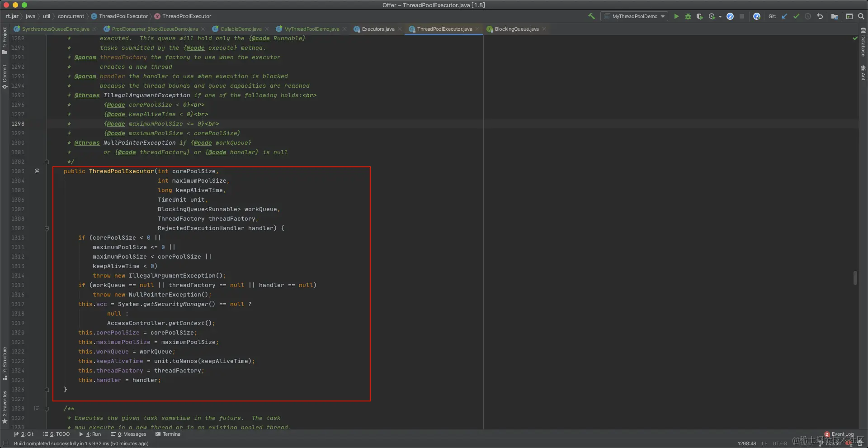Image resolution: width=868 pixels, height=448 pixels.
Task: Fold the Javadoc comment at line 1328
Action: click(47, 408)
